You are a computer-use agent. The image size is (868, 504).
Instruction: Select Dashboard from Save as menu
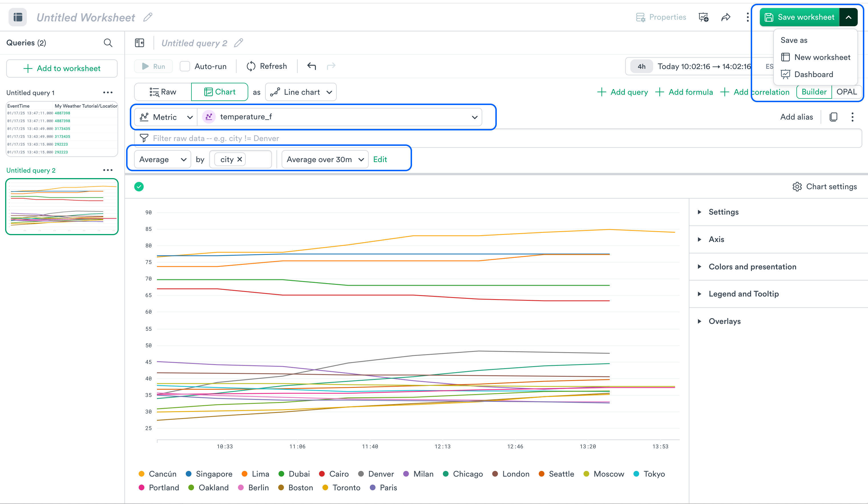pos(813,74)
